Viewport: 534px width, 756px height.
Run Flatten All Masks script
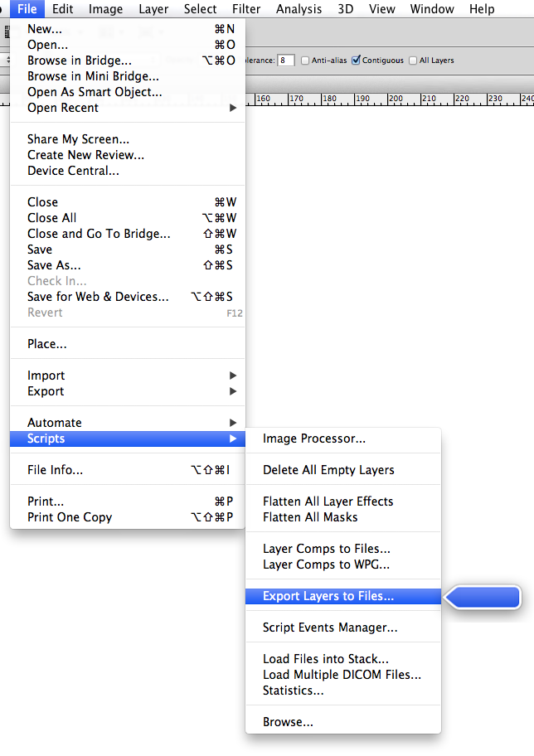click(x=343, y=517)
